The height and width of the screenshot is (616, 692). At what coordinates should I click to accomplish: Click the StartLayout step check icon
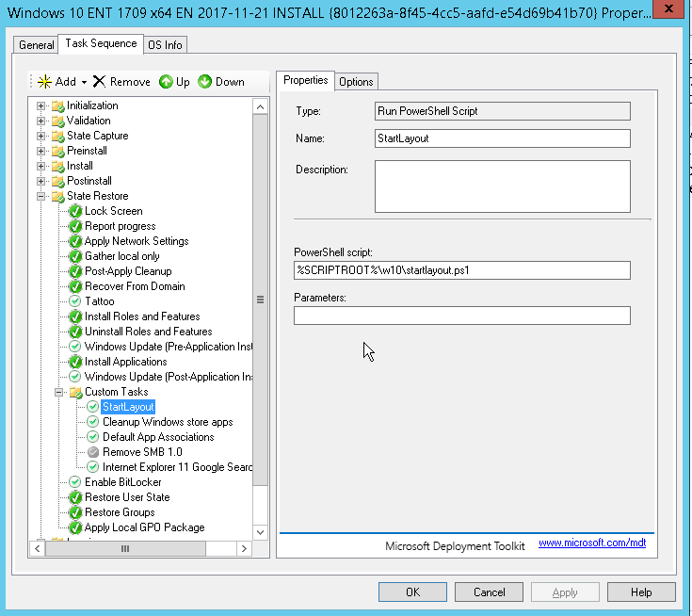pyautogui.click(x=92, y=407)
